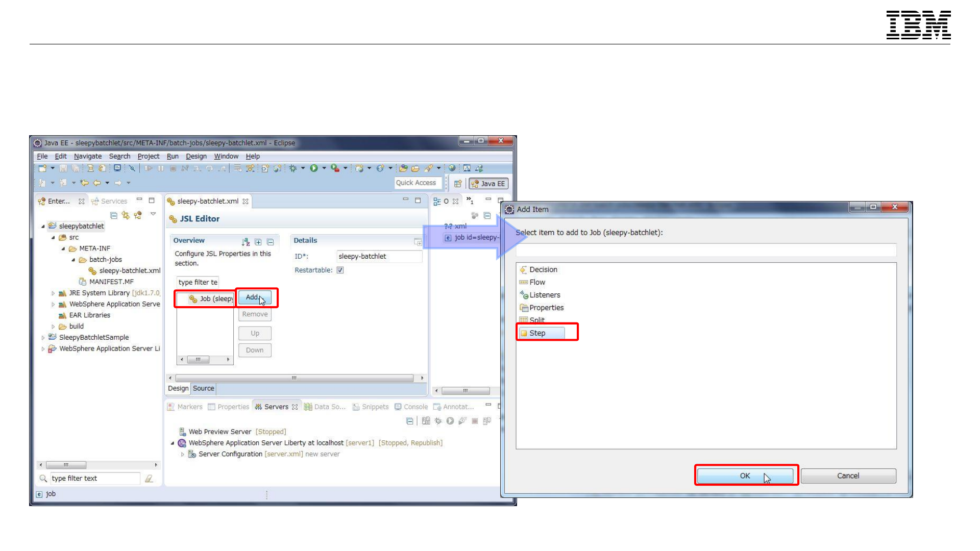Open the Design menu
Image resolution: width=980 pixels, height=551 pixels.
point(196,156)
